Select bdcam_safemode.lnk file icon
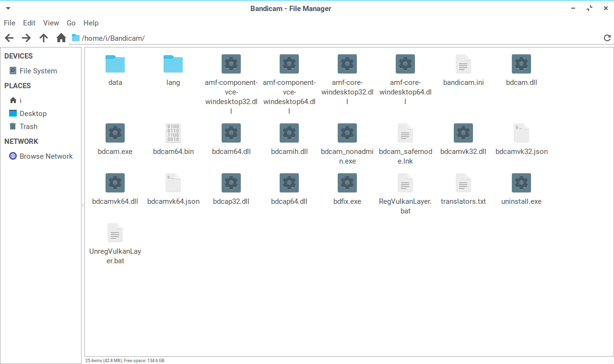614x364 pixels. (x=405, y=133)
